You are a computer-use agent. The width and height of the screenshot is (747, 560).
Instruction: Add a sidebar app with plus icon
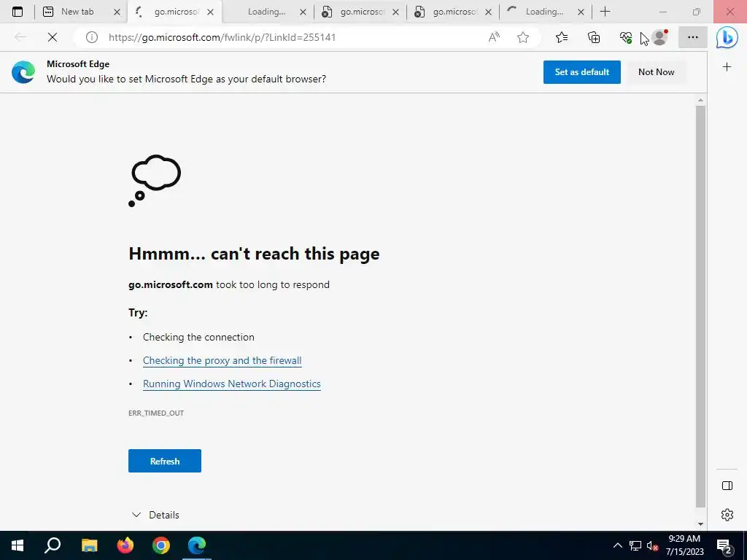pos(727,67)
